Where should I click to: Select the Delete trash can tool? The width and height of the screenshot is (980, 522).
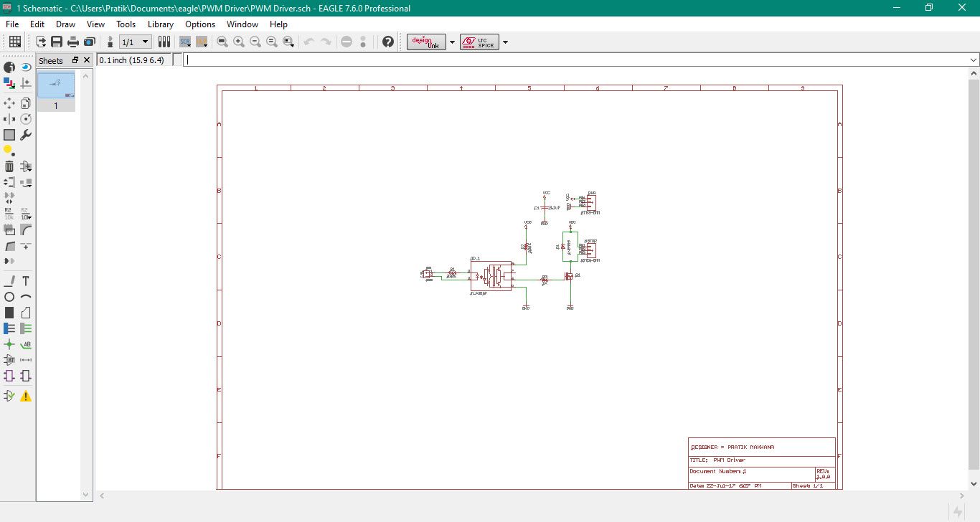9,166
